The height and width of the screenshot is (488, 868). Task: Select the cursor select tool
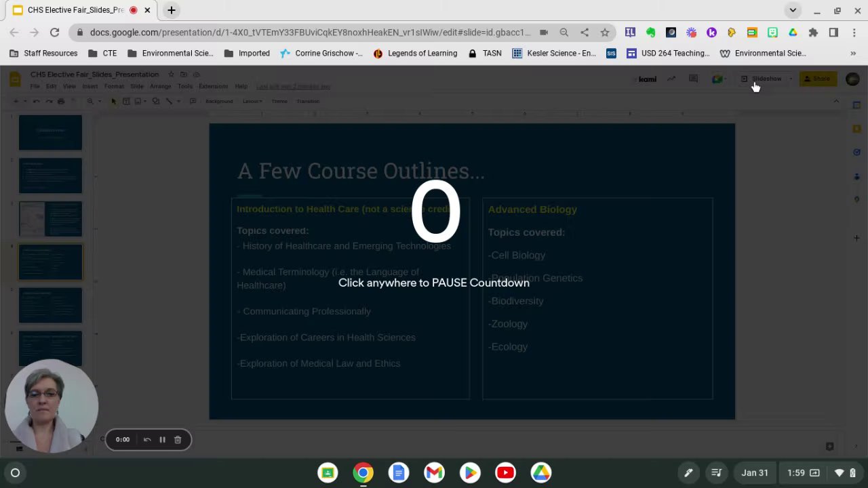point(113,101)
